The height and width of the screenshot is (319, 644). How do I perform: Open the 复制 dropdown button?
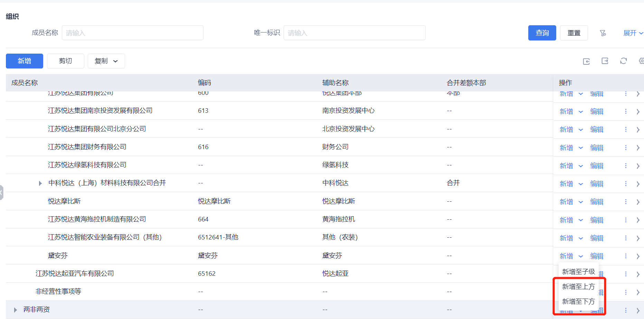(x=106, y=61)
